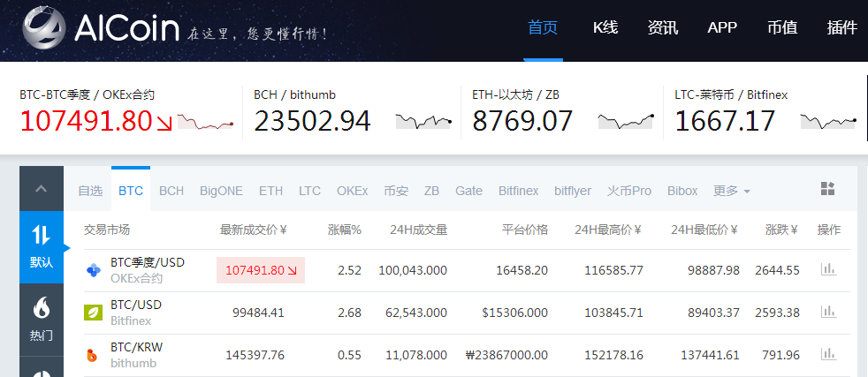Viewport: 868px width, 377px height.
Task: Select the 默认 default sort sidebar icon
Action: coord(41,246)
